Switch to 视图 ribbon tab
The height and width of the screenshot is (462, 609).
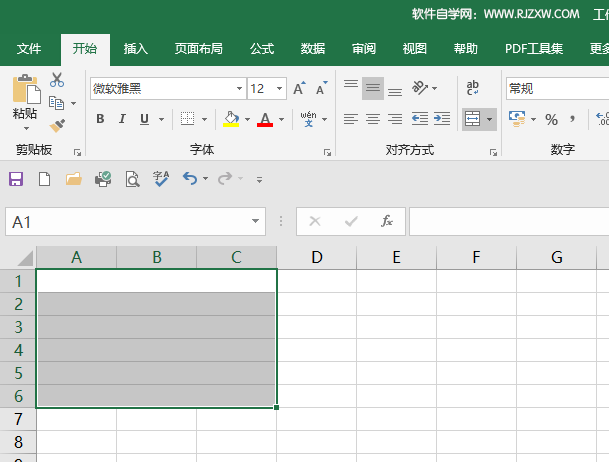coord(415,49)
